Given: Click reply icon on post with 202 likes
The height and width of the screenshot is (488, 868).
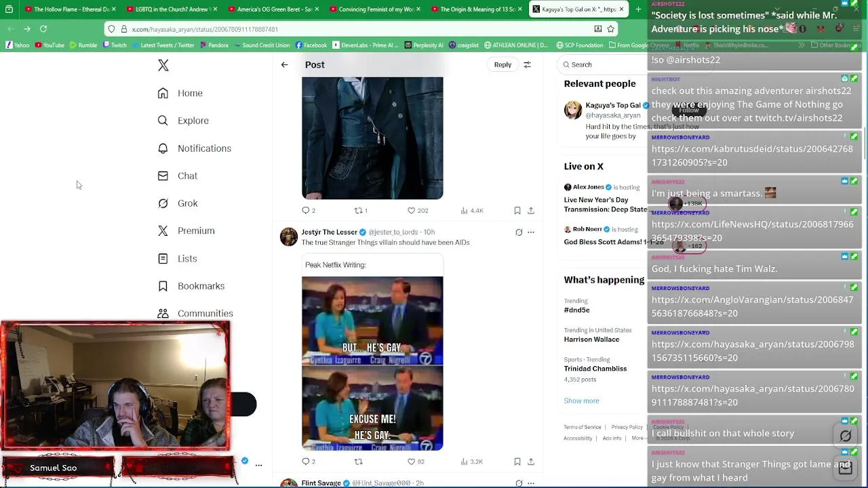Looking at the screenshot, I should point(306,211).
